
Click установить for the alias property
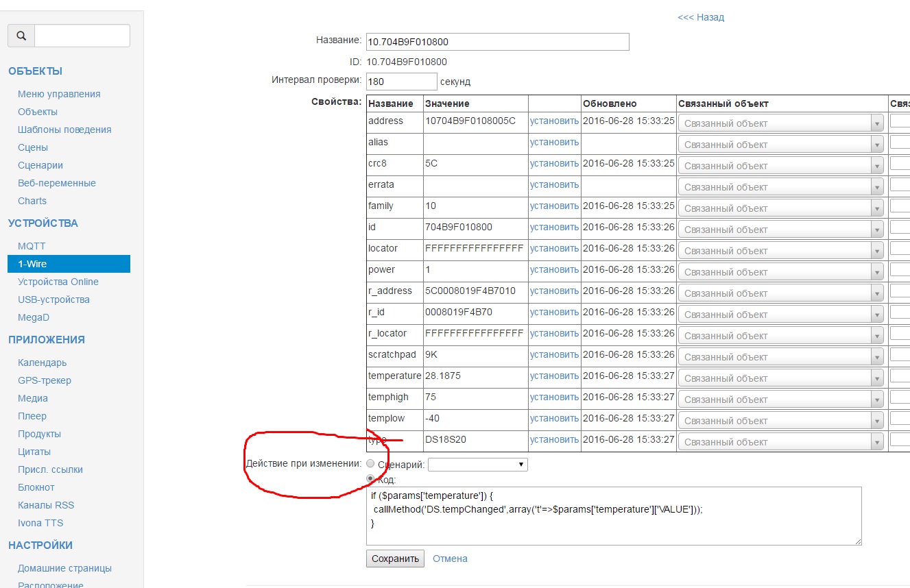[x=555, y=142]
